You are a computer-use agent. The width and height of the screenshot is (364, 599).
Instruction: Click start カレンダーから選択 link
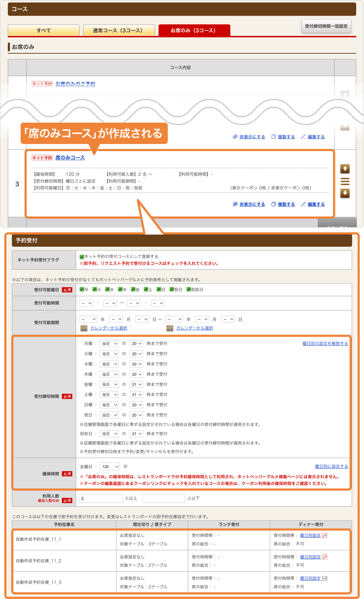click(109, 328)
